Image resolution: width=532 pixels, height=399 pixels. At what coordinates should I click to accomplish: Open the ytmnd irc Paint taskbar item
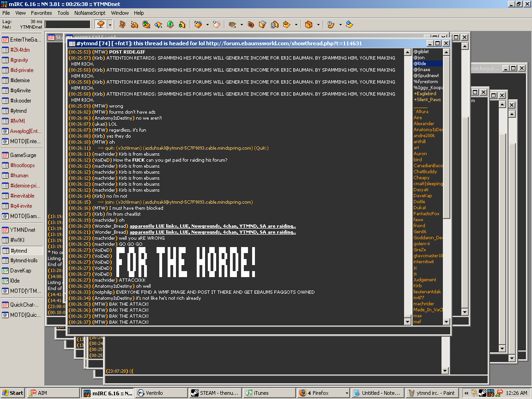[x=432, y=393]
